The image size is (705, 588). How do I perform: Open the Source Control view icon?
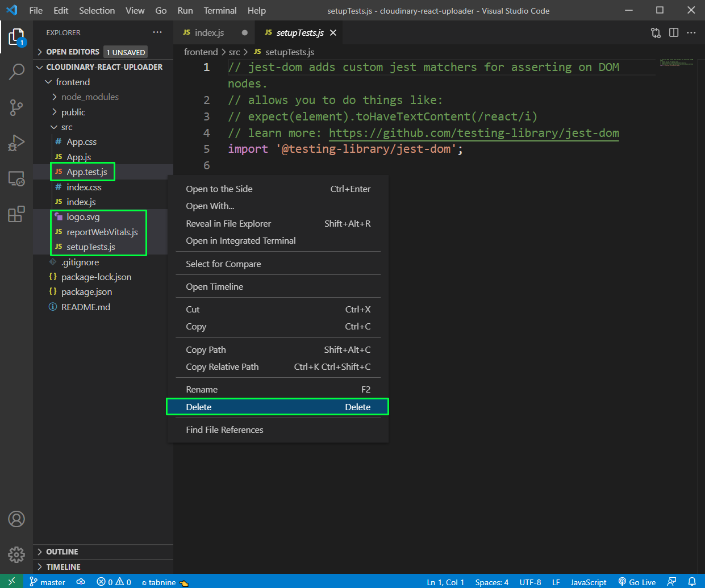click(16, 107)
